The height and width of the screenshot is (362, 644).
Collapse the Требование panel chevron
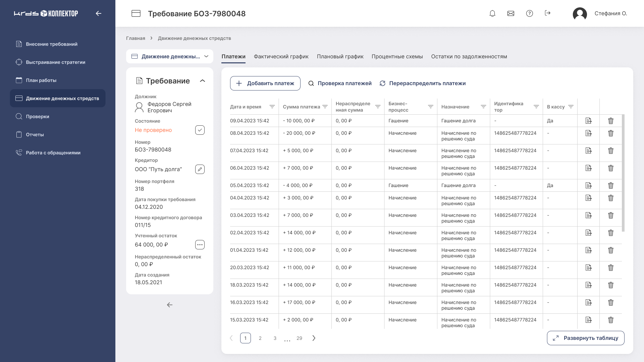coord(202,81)
